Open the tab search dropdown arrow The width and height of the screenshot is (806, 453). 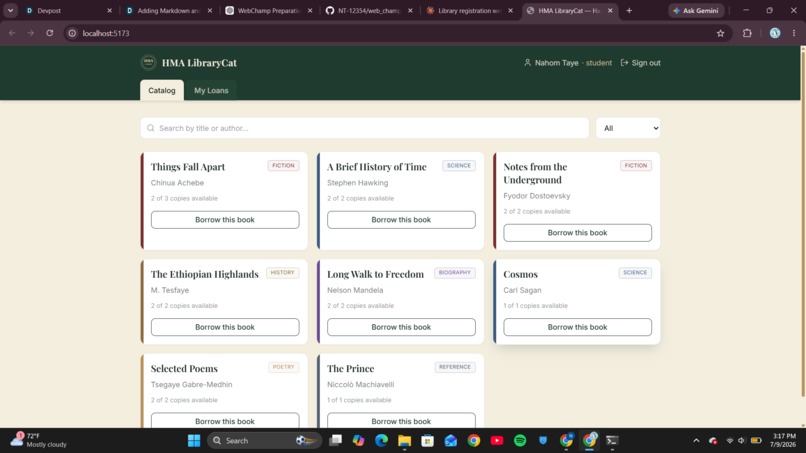point(10,10)
